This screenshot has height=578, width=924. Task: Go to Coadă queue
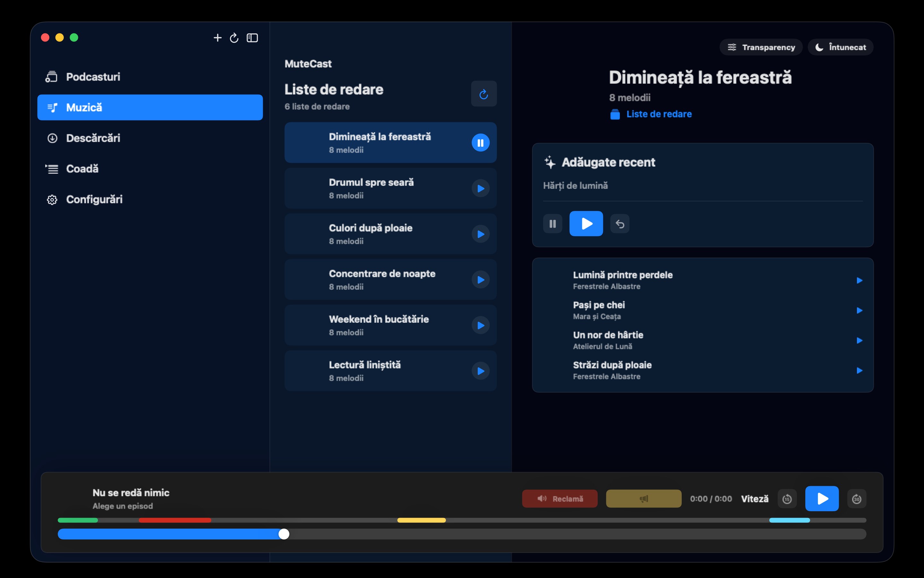click(x=150, y=169)
